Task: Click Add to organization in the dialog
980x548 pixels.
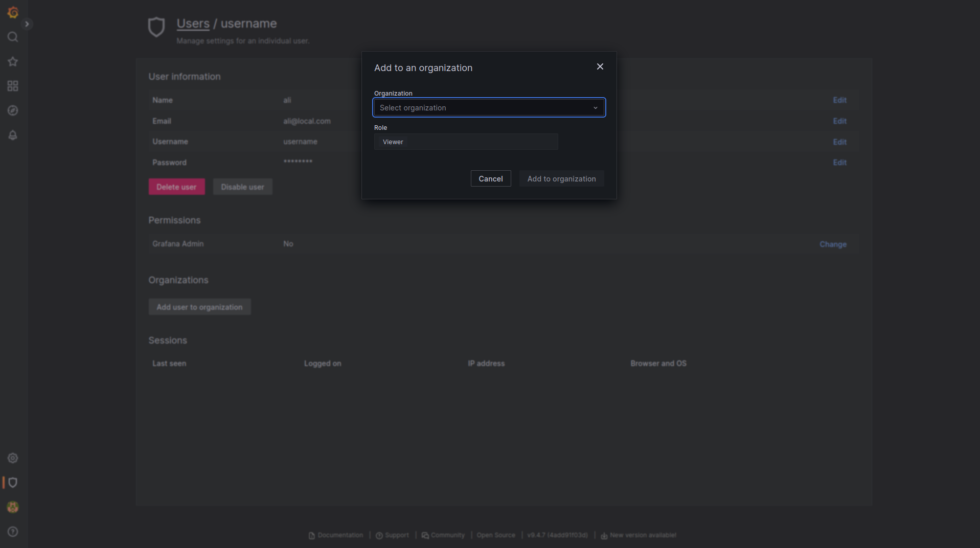Action: [x=562, y=179]
